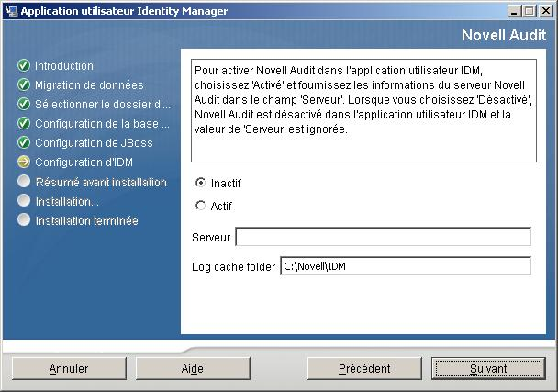Proceed with the Suivant button
The width and height of the screenshot is (558, 392).
(488, 368)
